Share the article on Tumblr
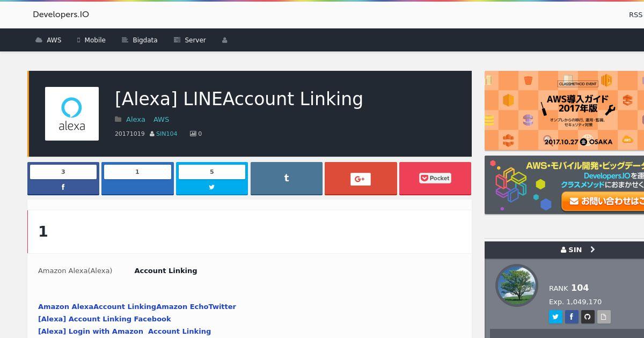 pyautogui.click(x=287, y=179)
